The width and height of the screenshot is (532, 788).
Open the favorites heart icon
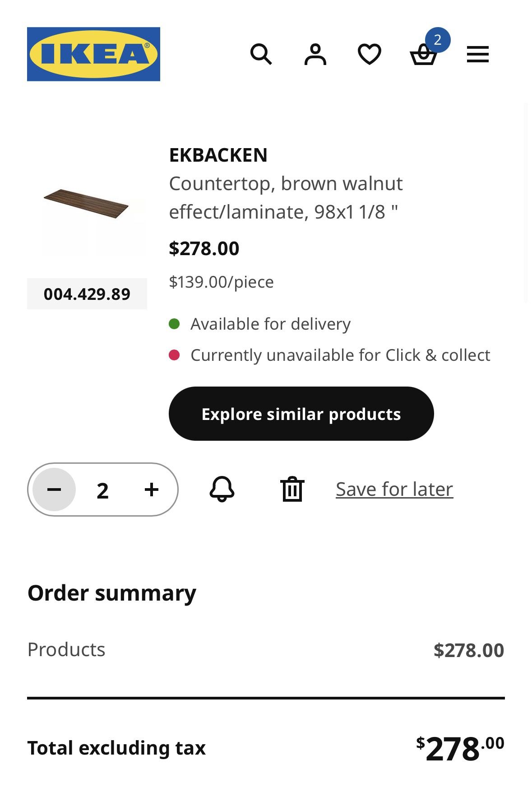tap(369, 55)
